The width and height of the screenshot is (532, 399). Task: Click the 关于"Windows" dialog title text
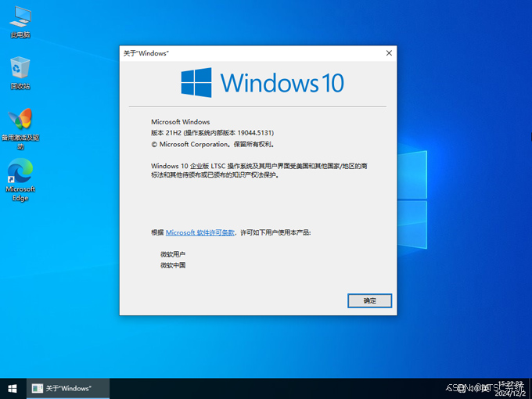(x=146, y=53)
